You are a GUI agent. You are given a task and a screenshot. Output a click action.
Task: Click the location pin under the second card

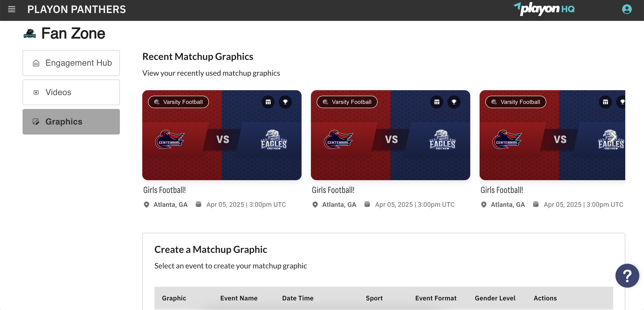pos(315,204)
